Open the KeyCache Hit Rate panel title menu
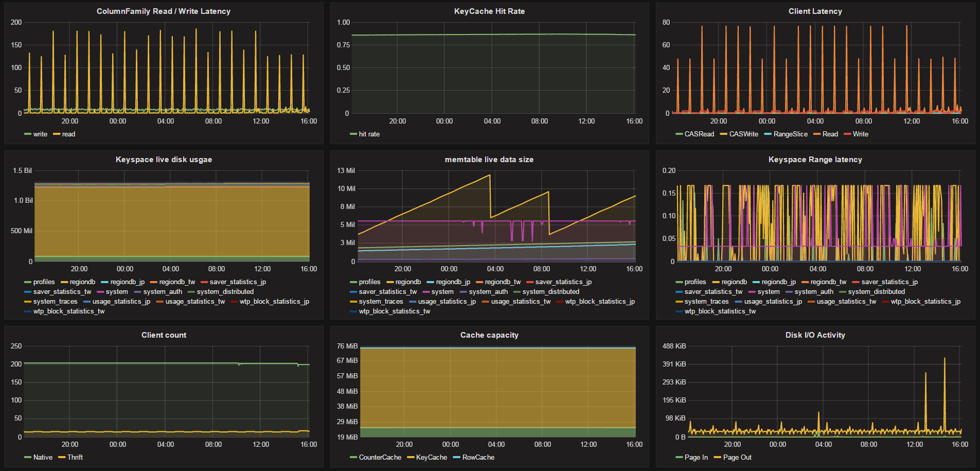 pos(489,11)
